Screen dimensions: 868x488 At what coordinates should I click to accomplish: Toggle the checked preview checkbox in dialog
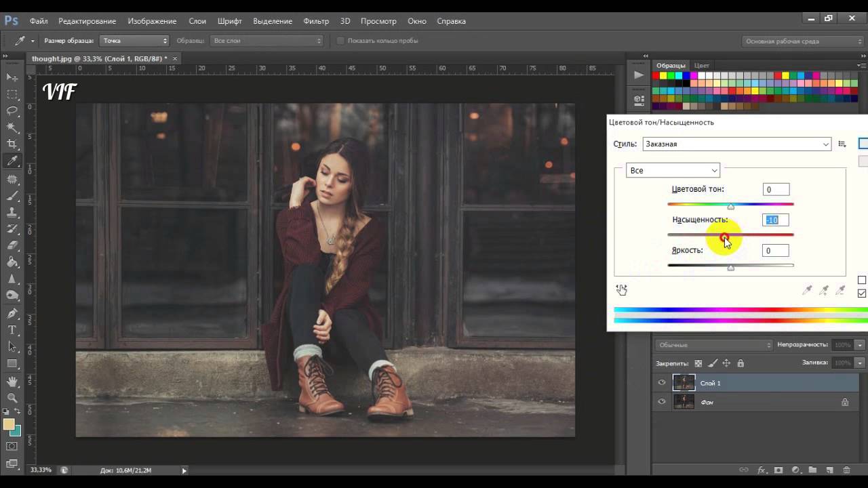862,293
